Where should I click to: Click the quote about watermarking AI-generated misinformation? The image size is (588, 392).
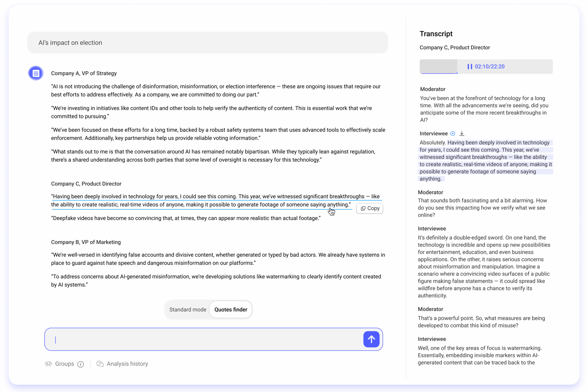click(216, 280)
